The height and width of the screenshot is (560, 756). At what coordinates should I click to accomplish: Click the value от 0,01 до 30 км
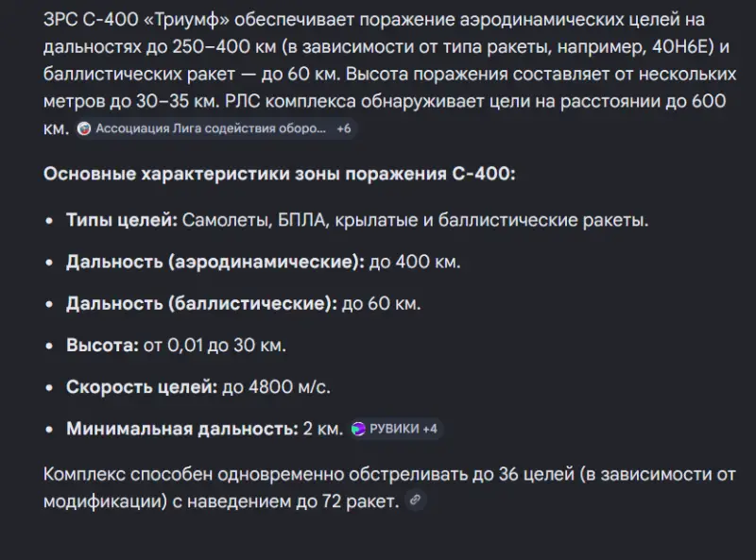(214, 345)
